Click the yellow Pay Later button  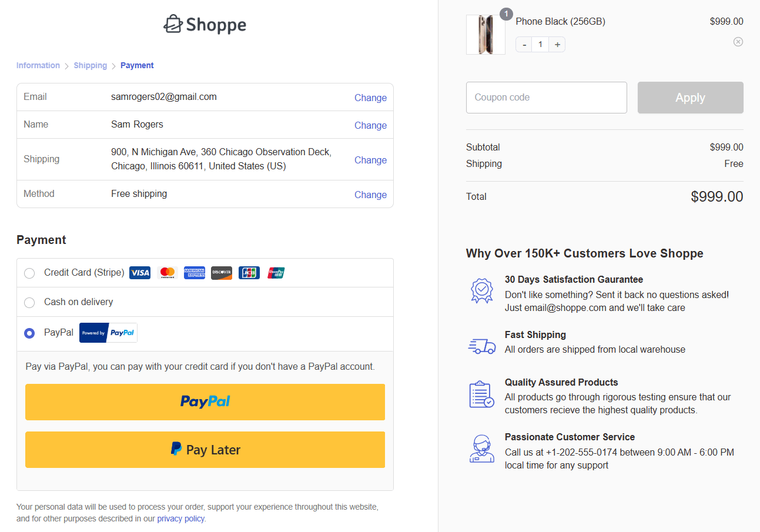(x=205, y=449)
